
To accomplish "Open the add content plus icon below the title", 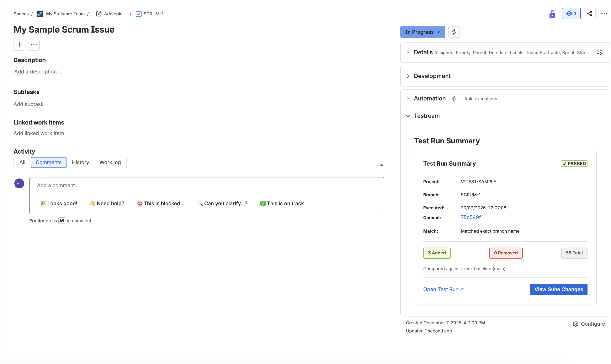I will [19, 45].
